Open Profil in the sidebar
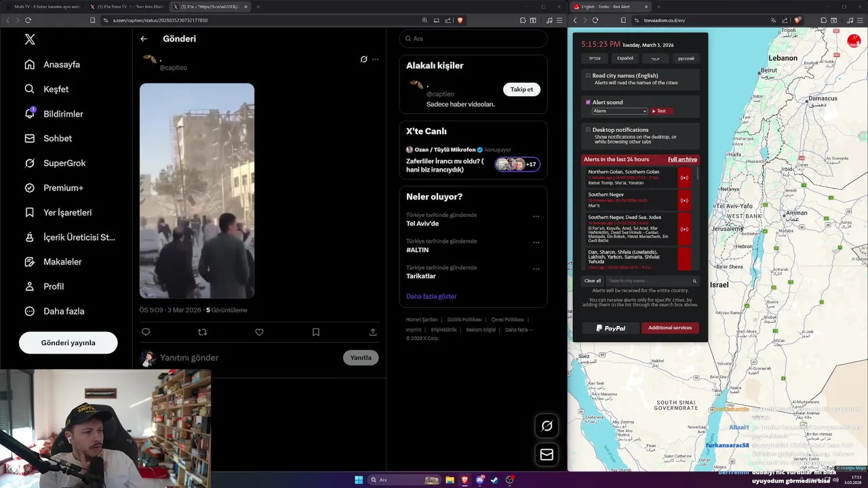This screenshot has height=488, width=868. [44, 286]
